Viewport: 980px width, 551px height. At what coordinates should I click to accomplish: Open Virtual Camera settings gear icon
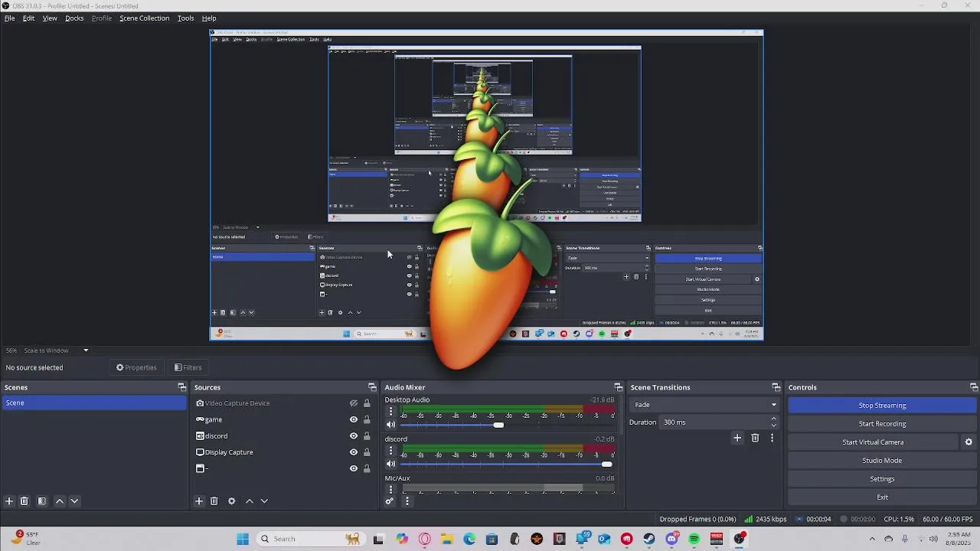pos(969,442)
